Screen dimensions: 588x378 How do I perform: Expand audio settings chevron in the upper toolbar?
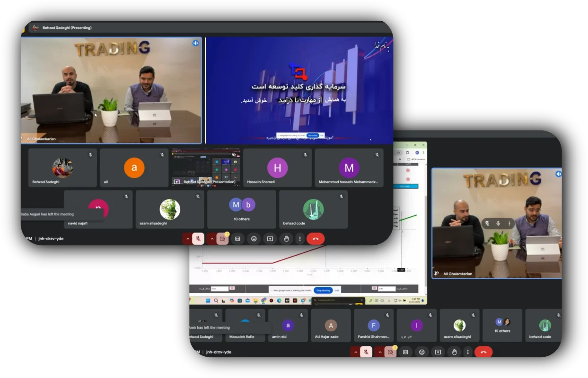[x=188, y=239]
